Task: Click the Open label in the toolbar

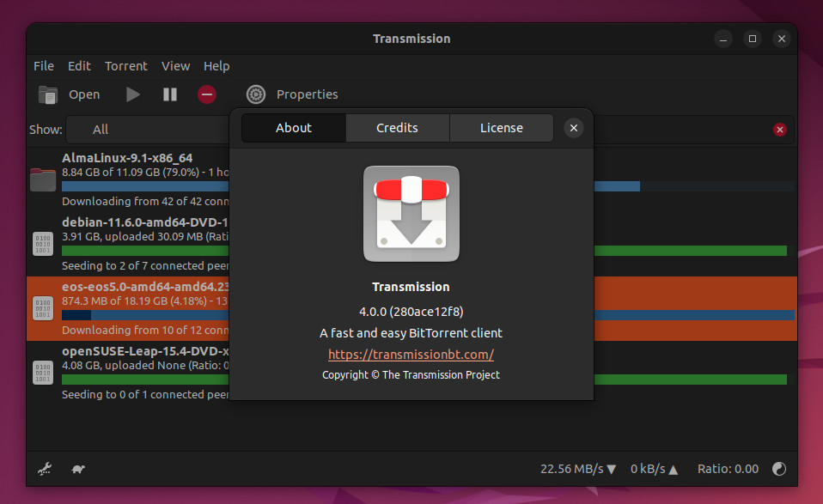Action: [84, 94]
